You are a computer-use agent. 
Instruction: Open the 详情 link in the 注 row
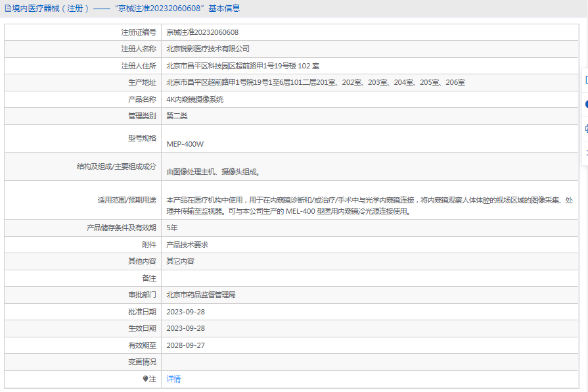click(173, 379)
